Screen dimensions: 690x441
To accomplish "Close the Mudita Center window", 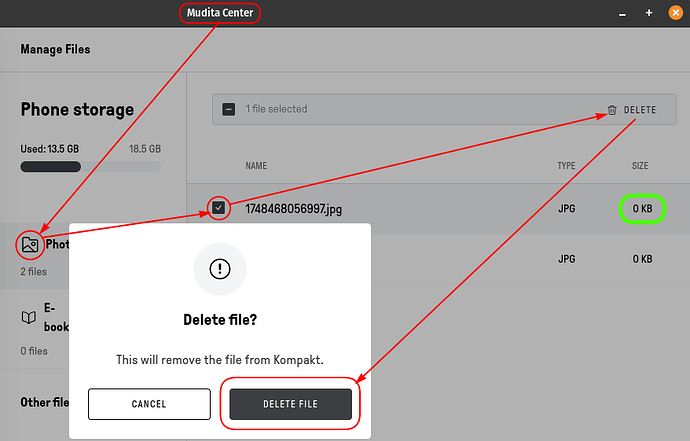I will [x=674, y=13].
